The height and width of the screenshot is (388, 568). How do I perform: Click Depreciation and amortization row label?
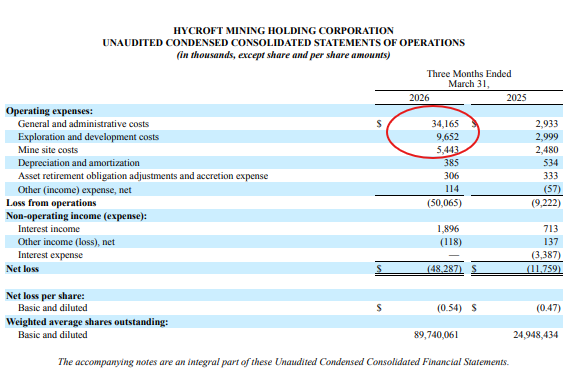coord(79,163)
